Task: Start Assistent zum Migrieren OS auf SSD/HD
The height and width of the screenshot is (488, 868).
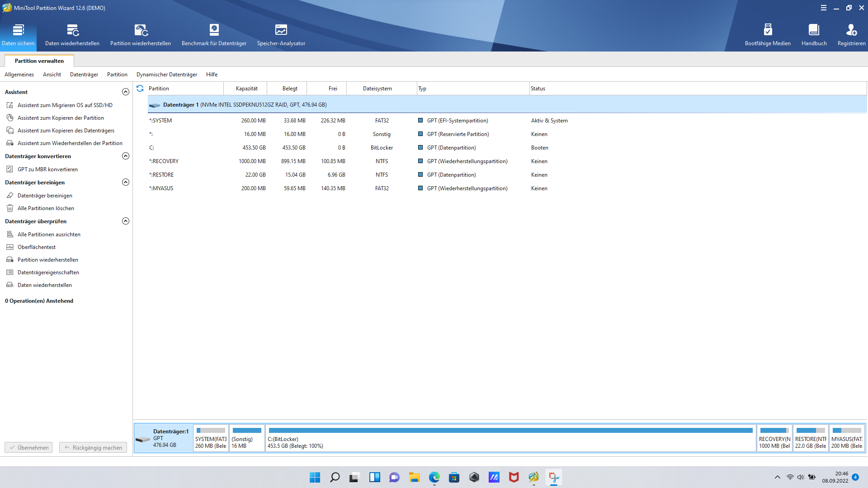Action: (65, 105)
